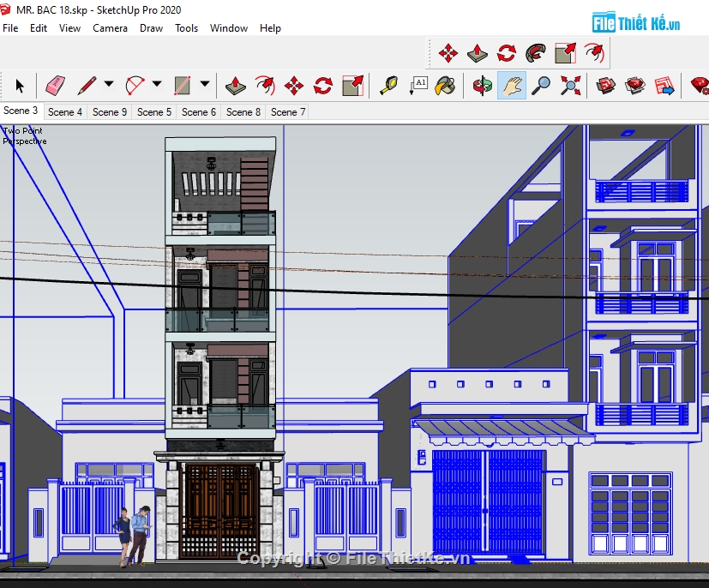Switch to the Scene 7 tab
The image size is (709, 588).
click(x=288, y=111)
